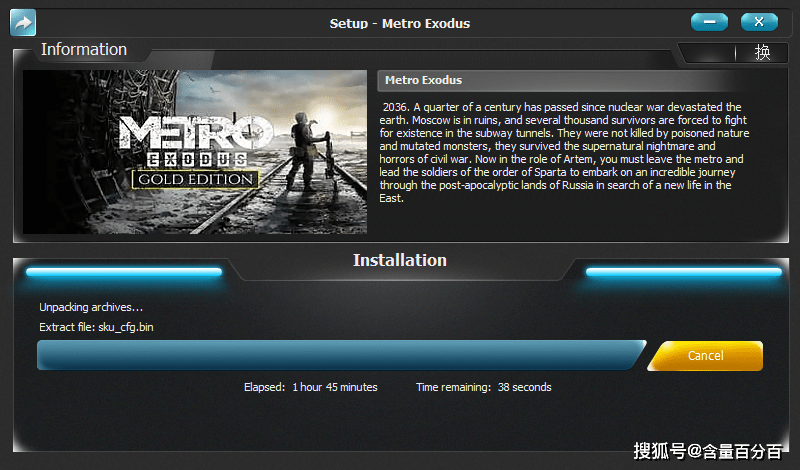Click the Installation section heading

coord(399,260)
